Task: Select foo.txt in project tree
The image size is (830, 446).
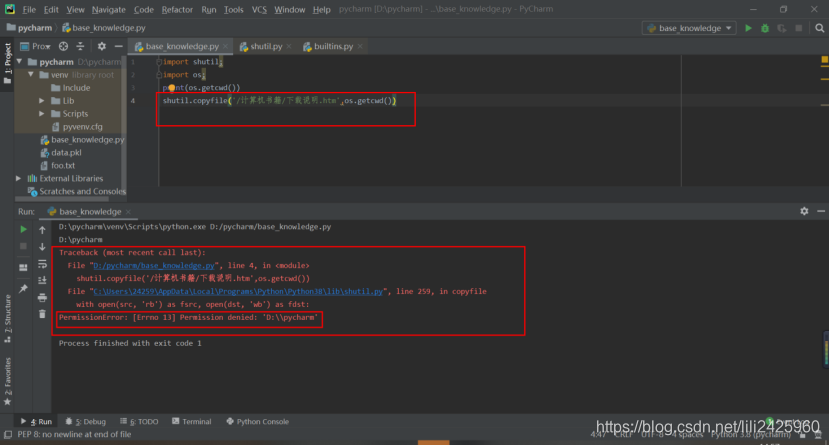Action: click(62, 166)
